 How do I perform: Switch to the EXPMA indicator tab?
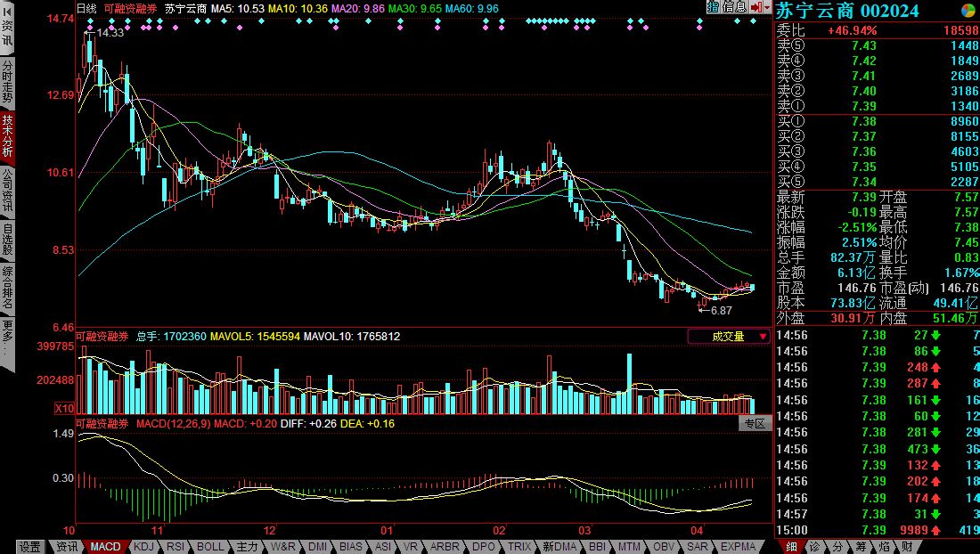tap(739, 547)
